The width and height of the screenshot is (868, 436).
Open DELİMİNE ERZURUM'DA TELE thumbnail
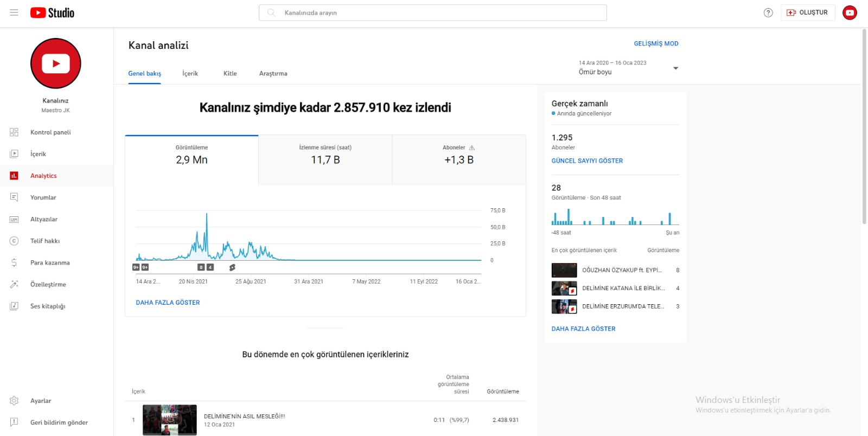click(564, 306)
